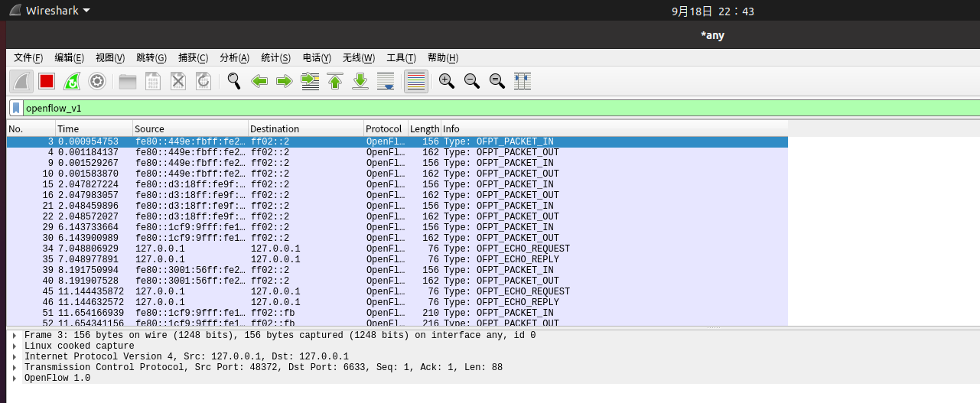Jump to the first packet
Image resolution: width=980 pixels, height=403 pixels.
pos(335,81)
